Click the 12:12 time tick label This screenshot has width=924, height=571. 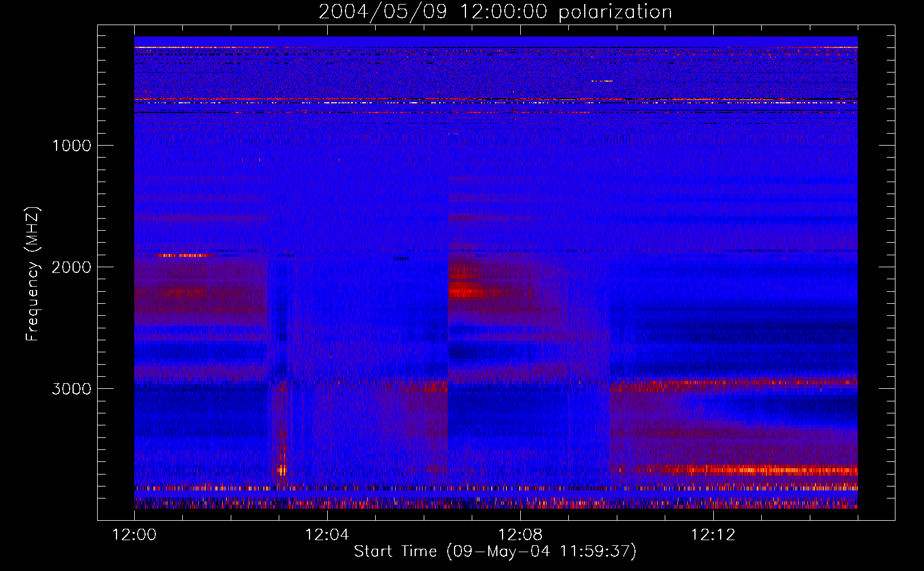[x=713, y=535]
